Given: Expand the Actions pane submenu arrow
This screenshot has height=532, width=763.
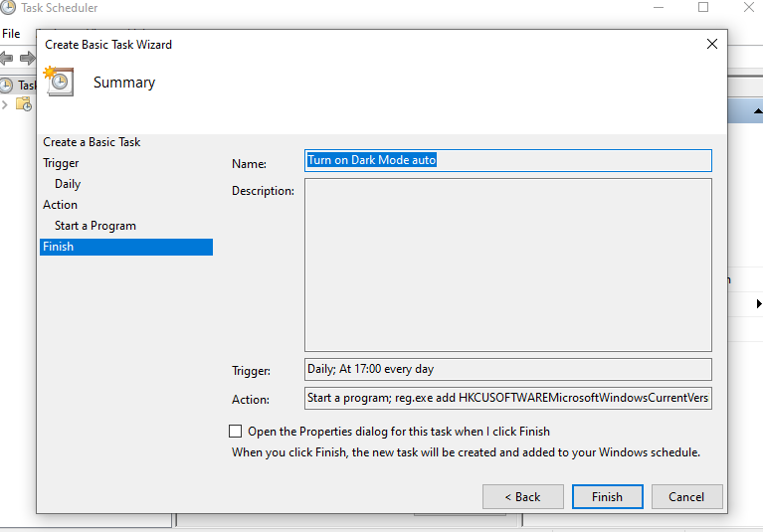Looking at the screenshot, I should click(x=759, y=304).
